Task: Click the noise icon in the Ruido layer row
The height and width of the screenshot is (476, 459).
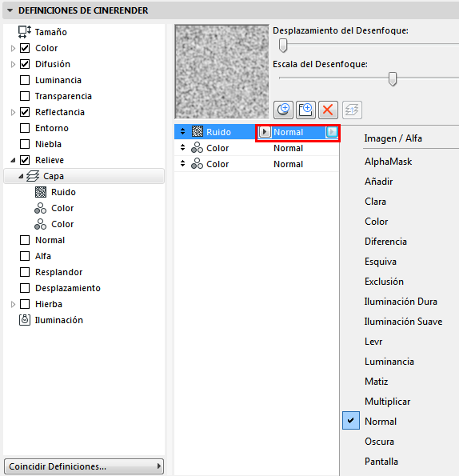Action: click(x=198, y=132)
